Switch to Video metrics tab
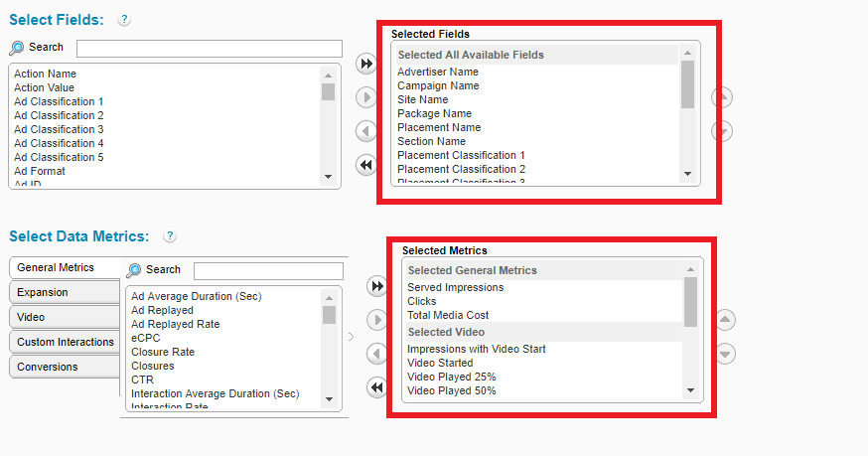 [65, 318]
